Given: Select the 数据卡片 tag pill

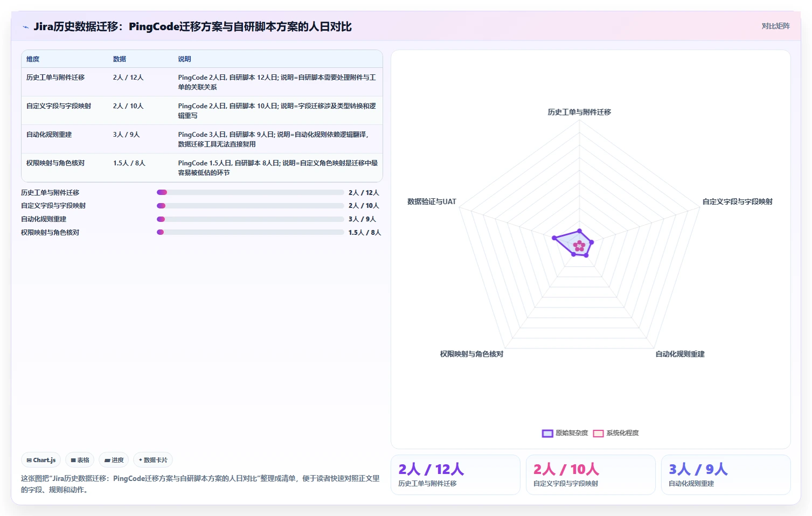Looking at the screenshot, I should tap(153, 460).
